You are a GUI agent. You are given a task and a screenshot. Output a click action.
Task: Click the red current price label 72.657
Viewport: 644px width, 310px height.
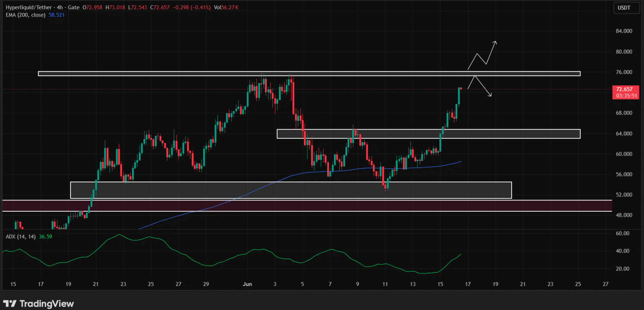tap(626, 92)
